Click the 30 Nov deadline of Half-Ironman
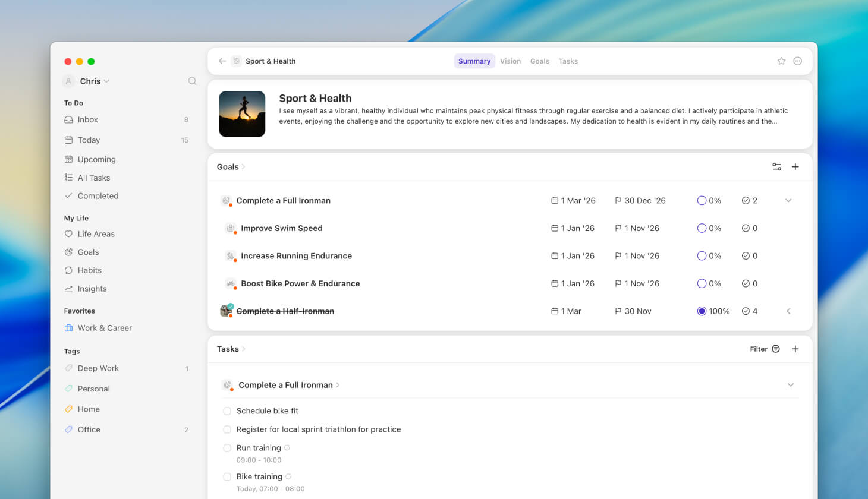Image resolution: width=868 pixels, height=499 pixels. pos(633,311)
